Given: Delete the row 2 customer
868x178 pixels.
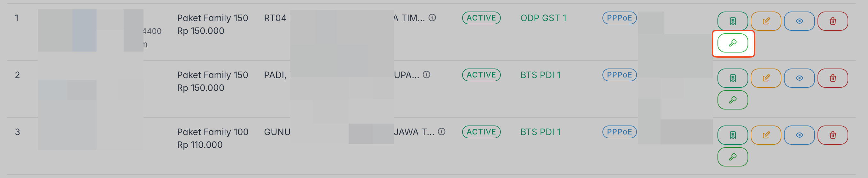Looking at the screenshot, I should (832, 78).
